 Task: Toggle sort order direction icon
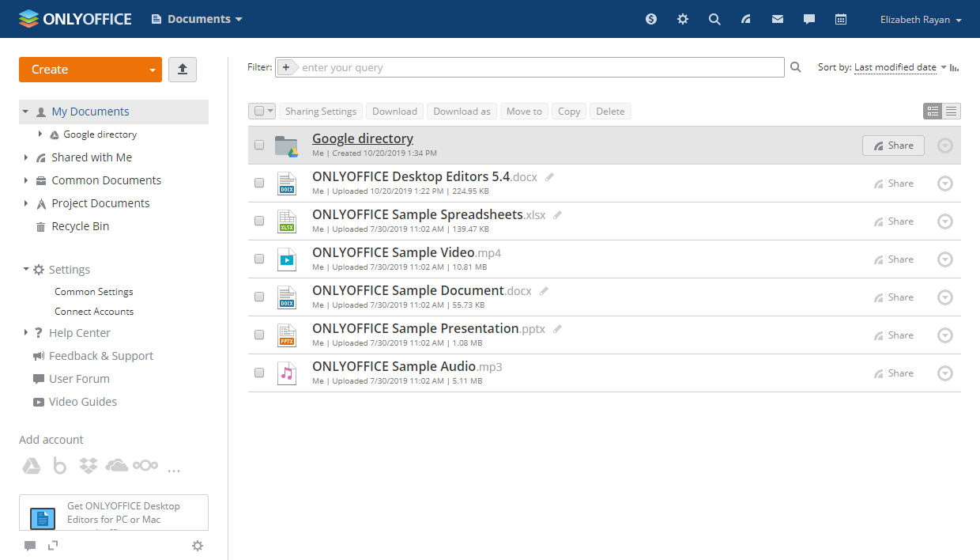point(955,67)
